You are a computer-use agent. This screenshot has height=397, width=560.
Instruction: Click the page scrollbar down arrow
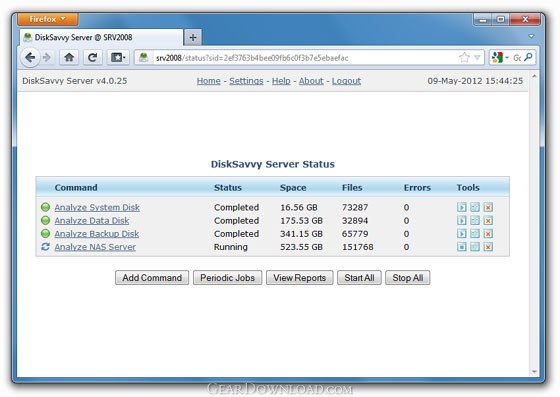click(534, 372)
